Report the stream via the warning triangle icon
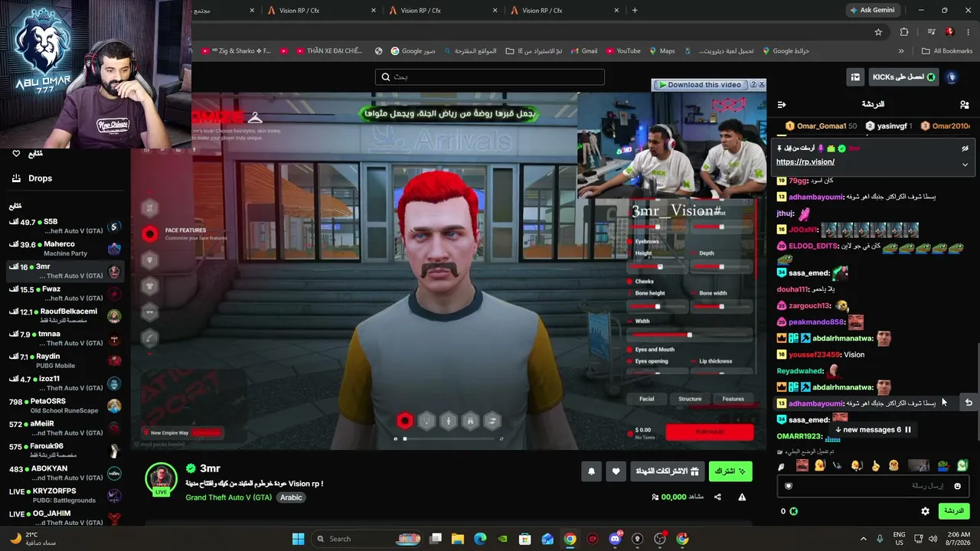Screen dimensions: 980x551 pos(742,497)
